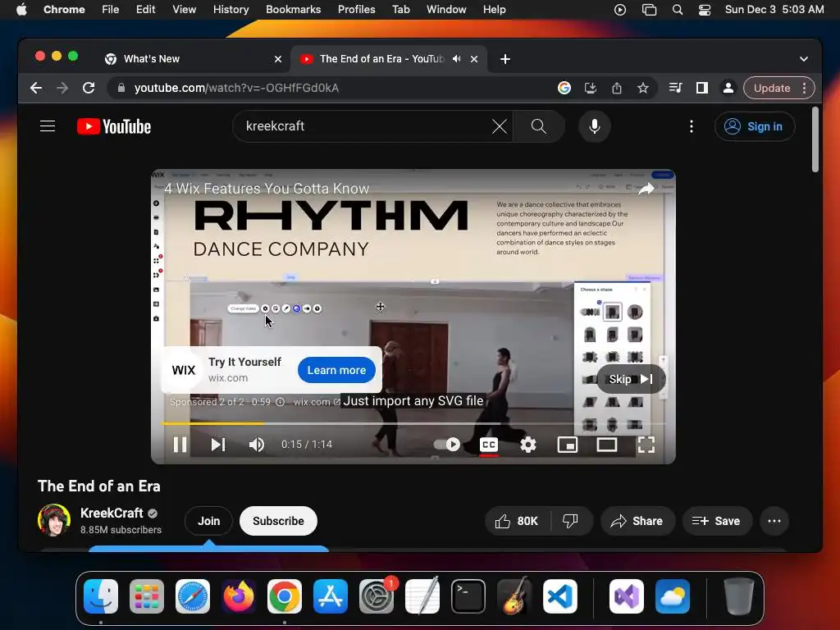Skip the Wix ad
840x630 pixels.
(631, 379)
